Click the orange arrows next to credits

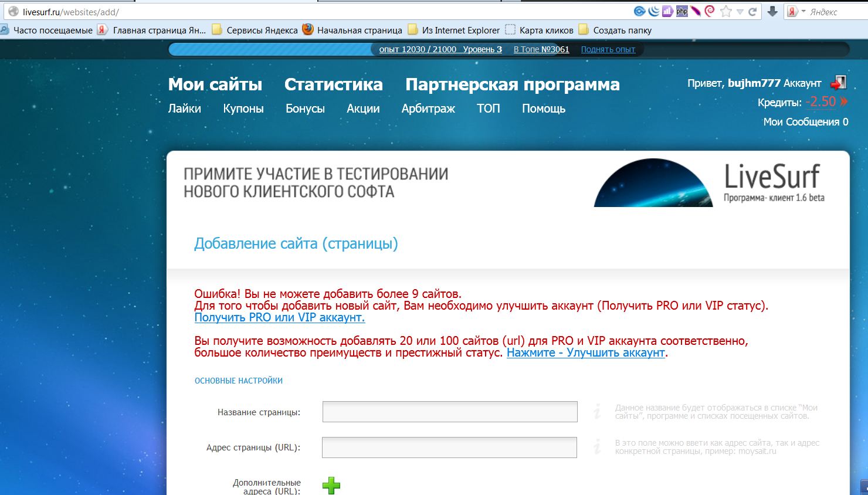pyautogui.click(x=844, y=101)
